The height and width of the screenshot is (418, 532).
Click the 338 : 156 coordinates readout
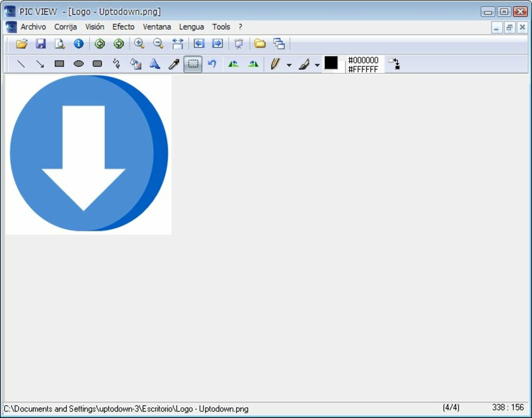tap(508, 407)
